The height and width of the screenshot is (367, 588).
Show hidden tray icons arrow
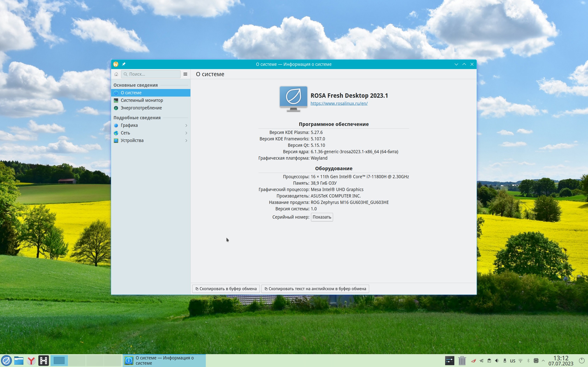tap(543, 361)
